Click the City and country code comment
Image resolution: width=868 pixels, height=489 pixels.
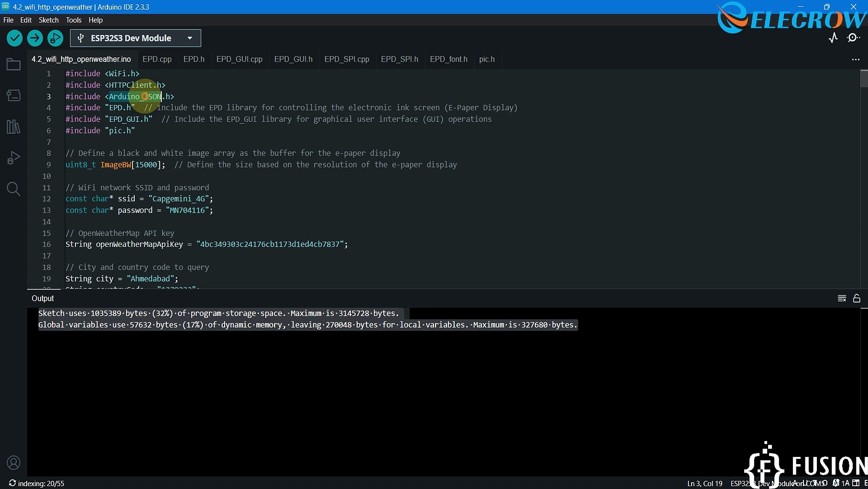137,267
